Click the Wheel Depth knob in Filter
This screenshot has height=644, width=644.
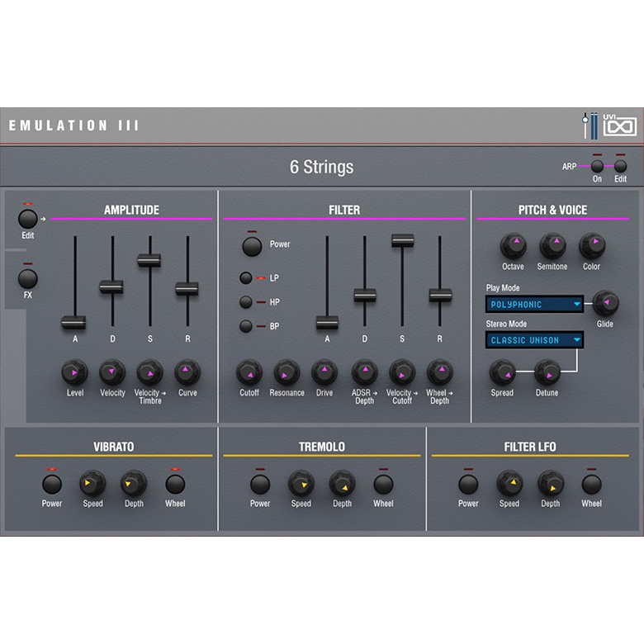coord(440,372)
